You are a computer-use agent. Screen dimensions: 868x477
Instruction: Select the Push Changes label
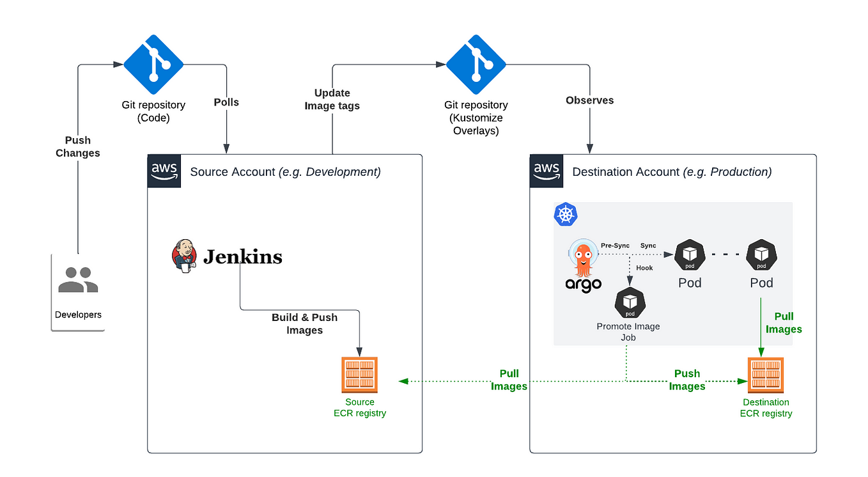(77, 146)
